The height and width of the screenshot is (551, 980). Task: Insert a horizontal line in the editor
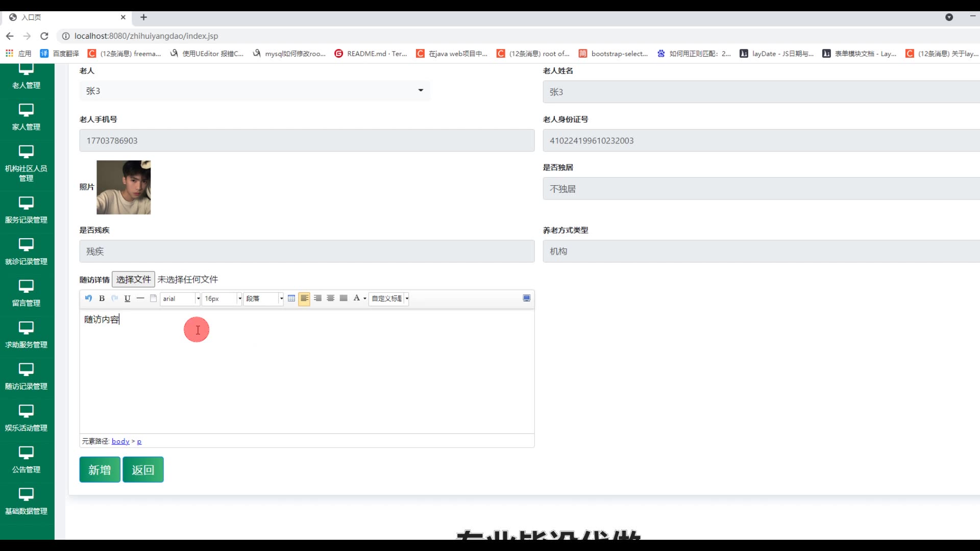140,298
